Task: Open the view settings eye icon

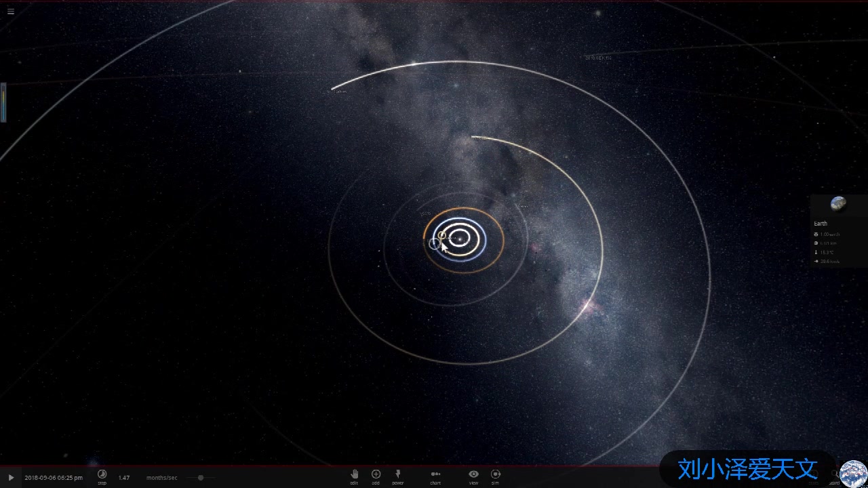Action: point(473,474)
